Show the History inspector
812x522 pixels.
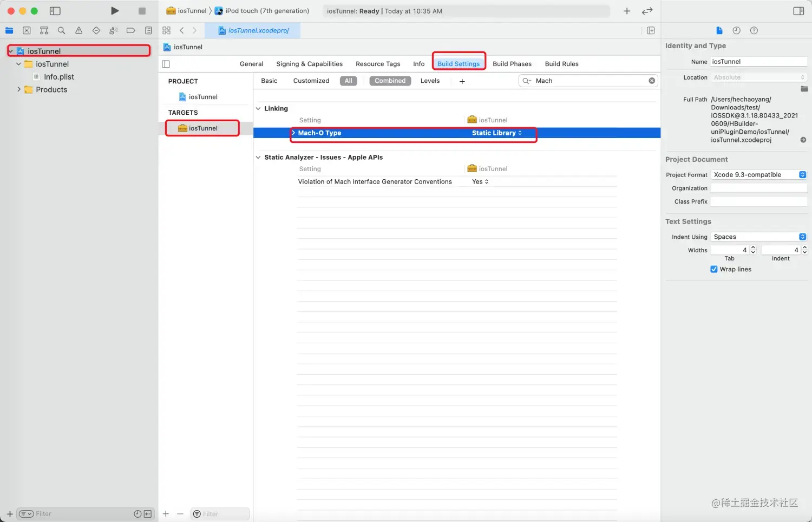(736, 30)
